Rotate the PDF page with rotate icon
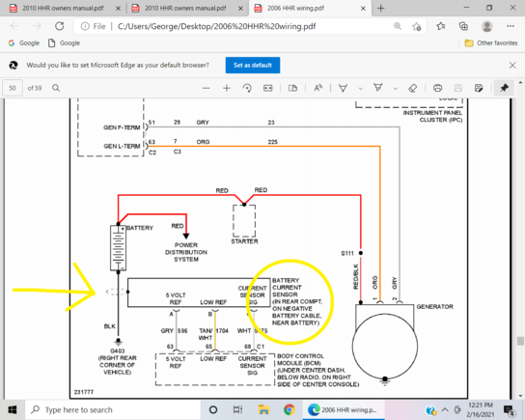The width and height of the screenshot is (525, 420). point(247,88)
